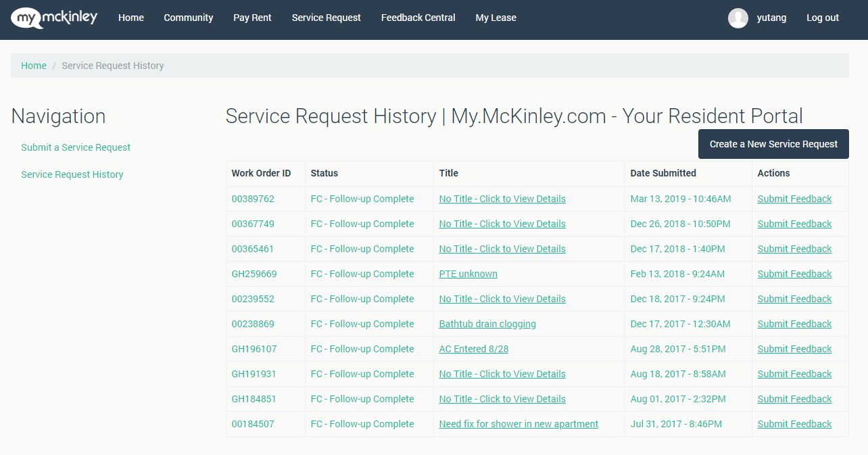Click the Date Submitted column header

click(663, 173)
